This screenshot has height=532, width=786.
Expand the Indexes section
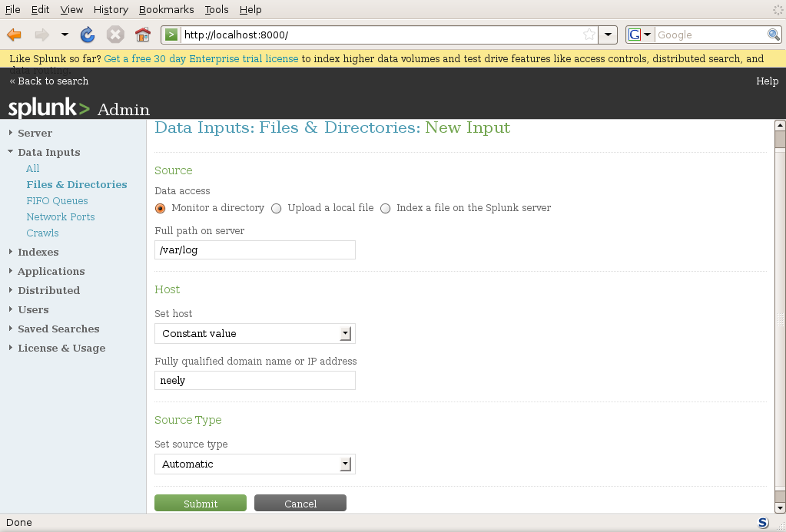point(38,252)
